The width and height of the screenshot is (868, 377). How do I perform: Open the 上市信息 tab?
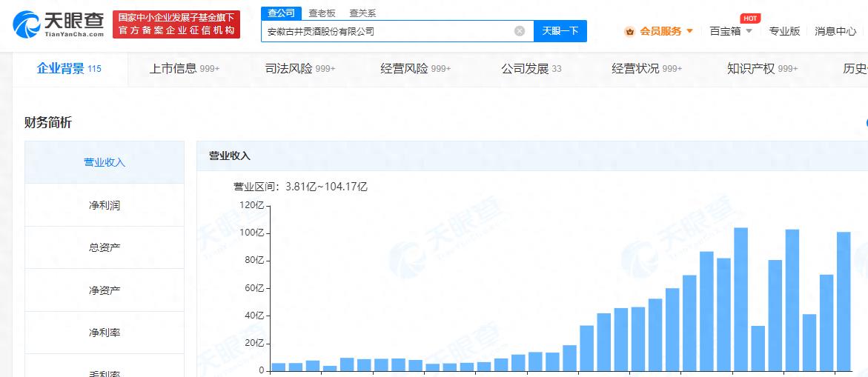coord(184,69)
